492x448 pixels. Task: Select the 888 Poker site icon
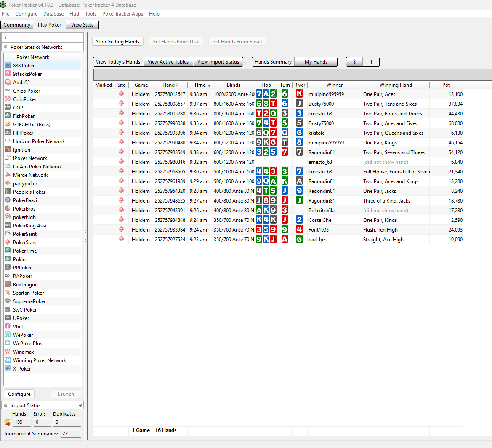point(8,65)
